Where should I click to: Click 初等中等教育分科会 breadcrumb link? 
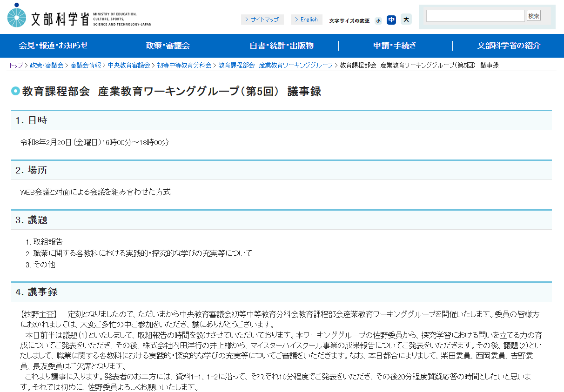(184, 65)
